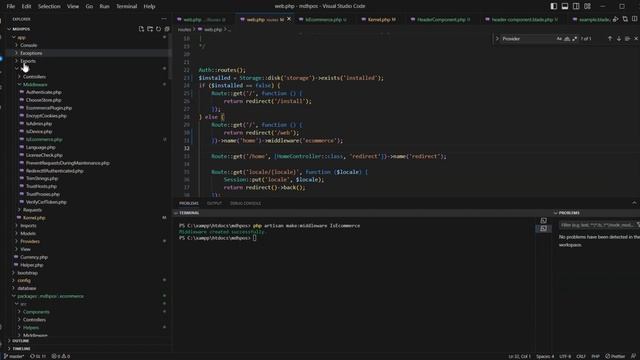Image resolution: width=640 pixels, height=360 pixels.
Task: Open the Selection menu
Action: (49, 6)
